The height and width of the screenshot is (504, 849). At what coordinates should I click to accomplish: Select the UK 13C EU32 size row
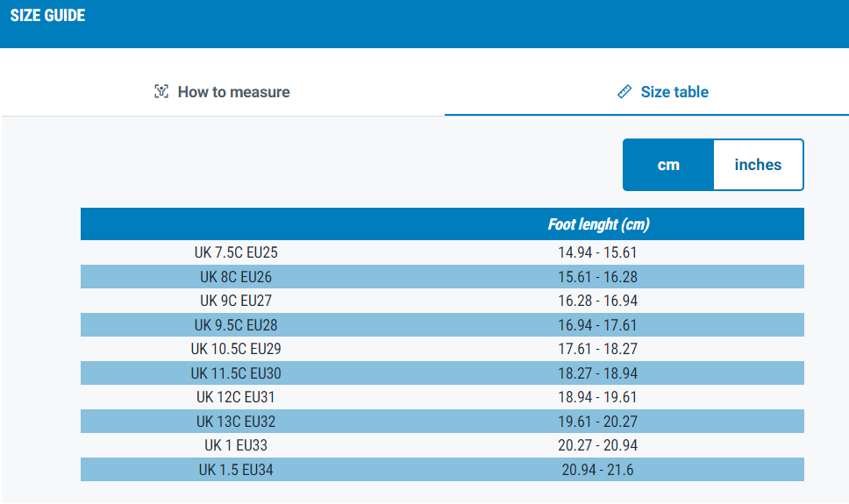pos(442,422)
